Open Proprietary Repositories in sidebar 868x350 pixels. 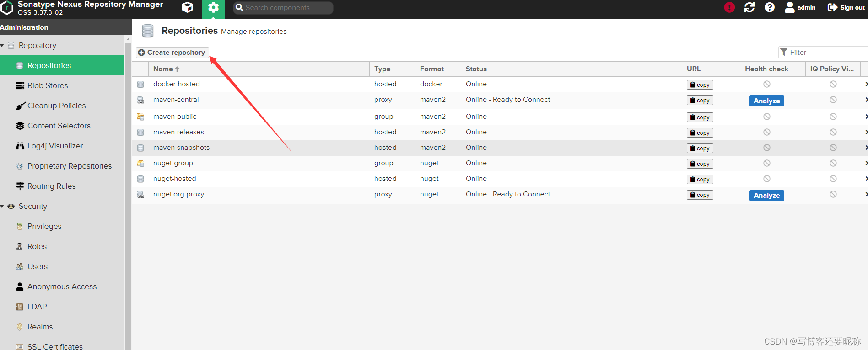click(x=62, y=166)
